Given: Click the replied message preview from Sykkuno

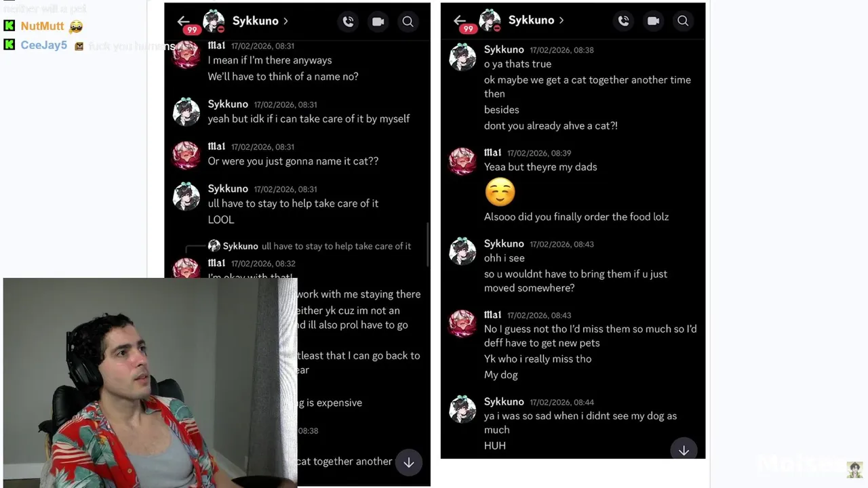Looking at the screenshot, I should [x=309, y=246].
